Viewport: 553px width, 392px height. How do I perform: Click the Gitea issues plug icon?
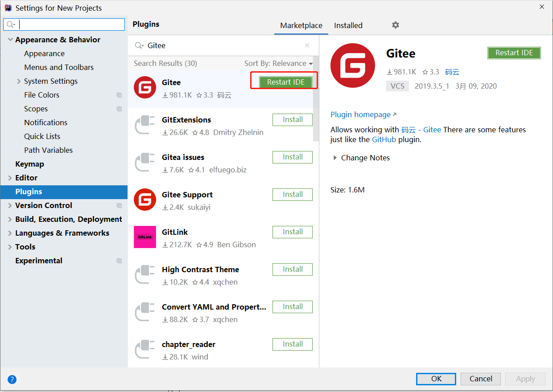pyautogui.click(x=145, y=162)
